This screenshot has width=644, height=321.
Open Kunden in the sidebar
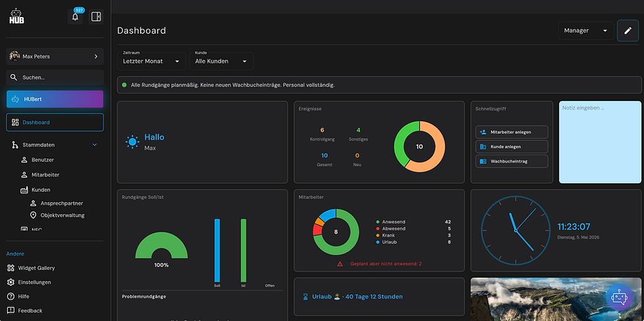point(41,190)
